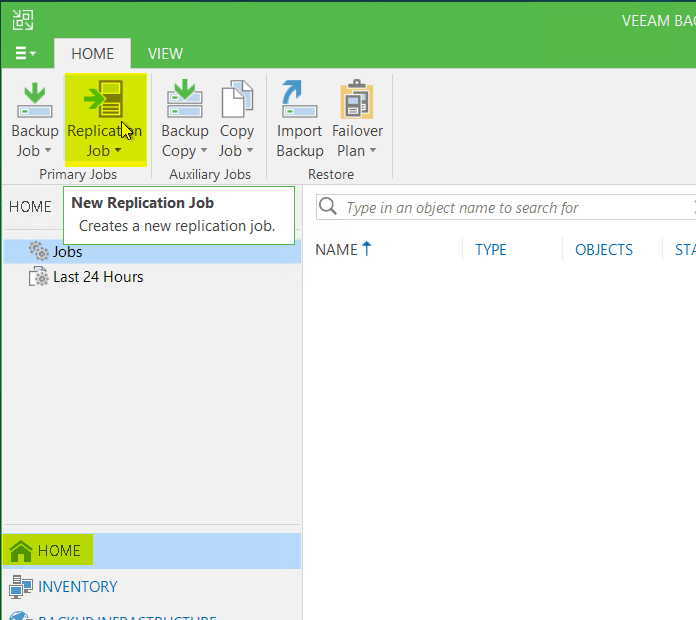
Task: Open the main hamburger menu dropdown
Action: 26,54
